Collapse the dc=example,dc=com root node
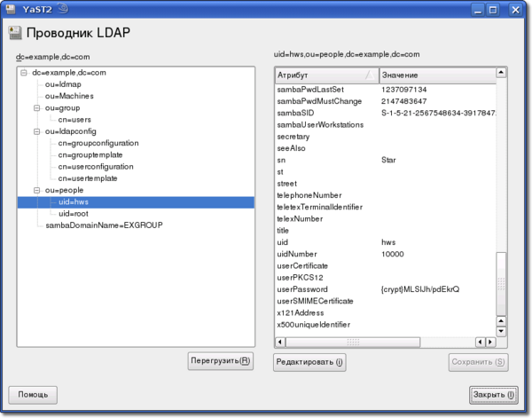This screenshot has width=532, height=418. pos(24,73)
